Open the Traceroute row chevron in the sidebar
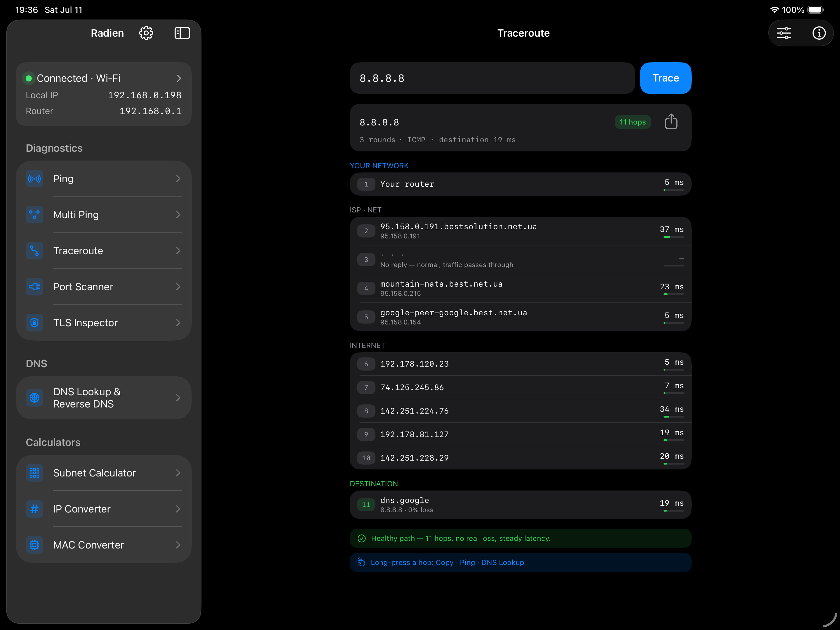The height and width of the screenshot is (630, 840). [178, 251]
